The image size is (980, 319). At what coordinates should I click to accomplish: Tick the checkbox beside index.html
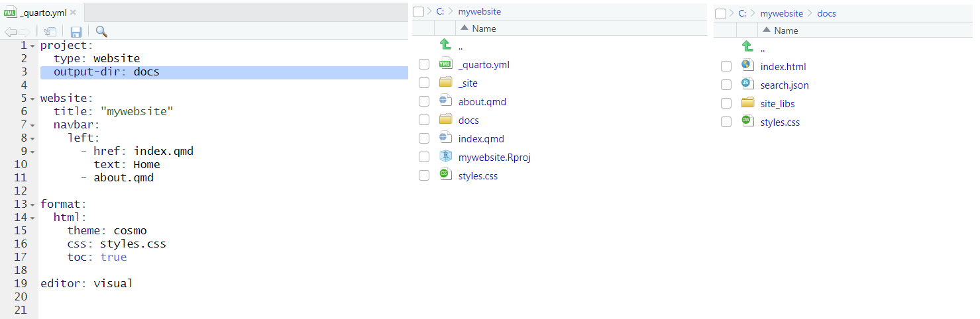coord(726,66)
